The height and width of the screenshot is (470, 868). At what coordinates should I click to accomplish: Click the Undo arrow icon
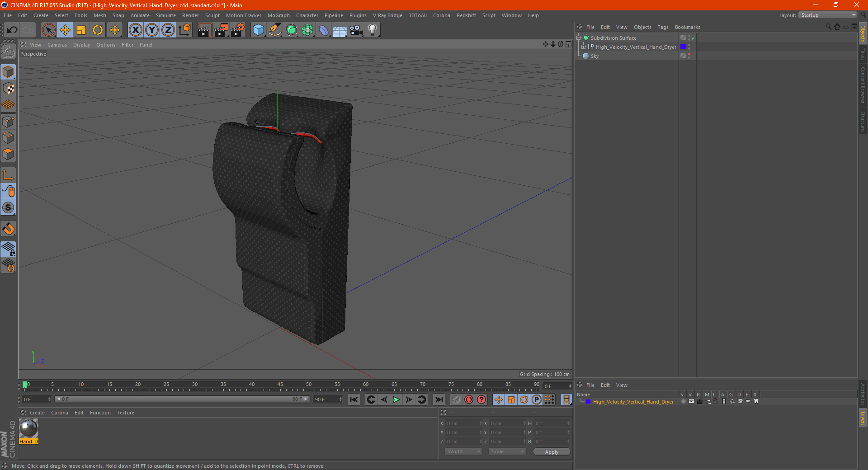(x=12, y=30)
